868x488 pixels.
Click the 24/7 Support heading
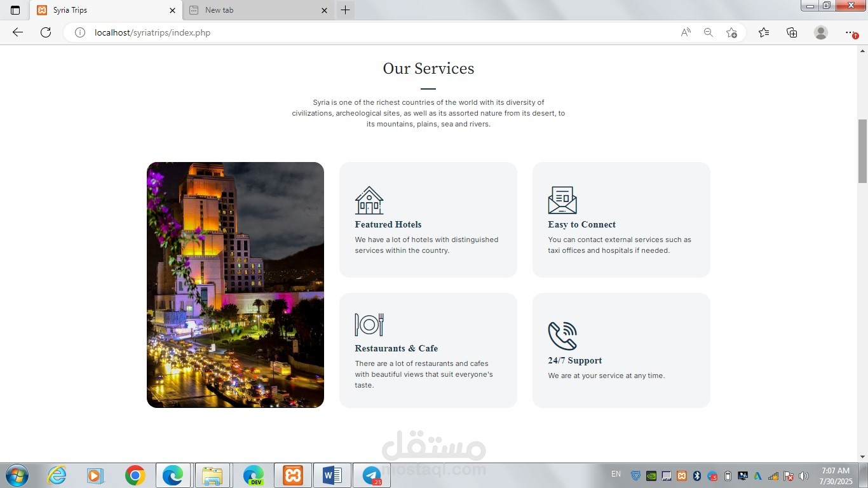[x=574, y=360]
